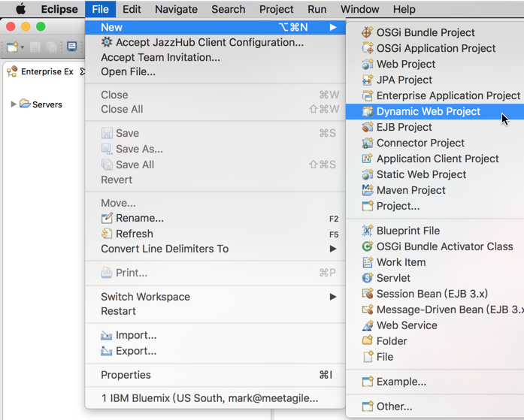Viewport: 524px width, 420px height.
Task: Click the Web Project globe icon
Action: pyautogui.click(x=368, y=64)
